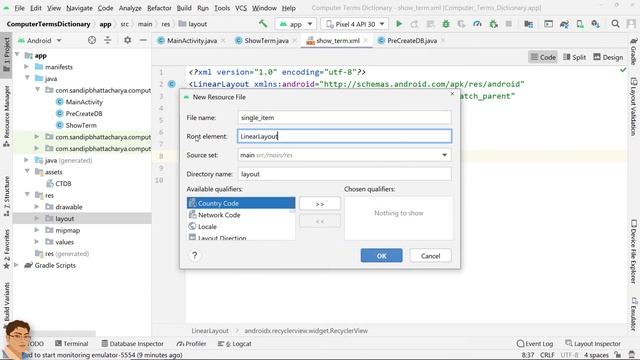Open the Navigate menu
The width and height of the screenshot is (640, 360).
[79, 8]
